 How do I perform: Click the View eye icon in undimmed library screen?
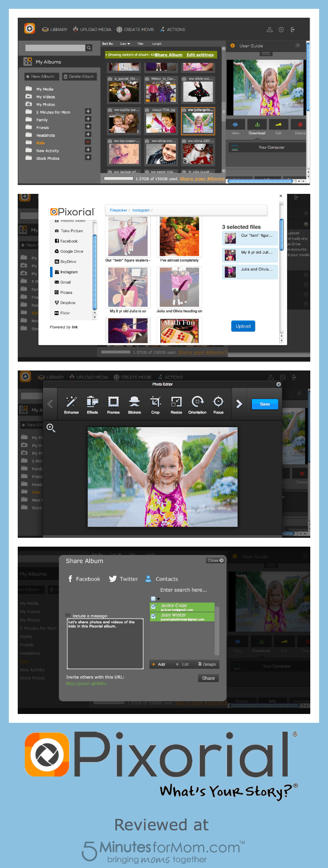click(235, 124)
